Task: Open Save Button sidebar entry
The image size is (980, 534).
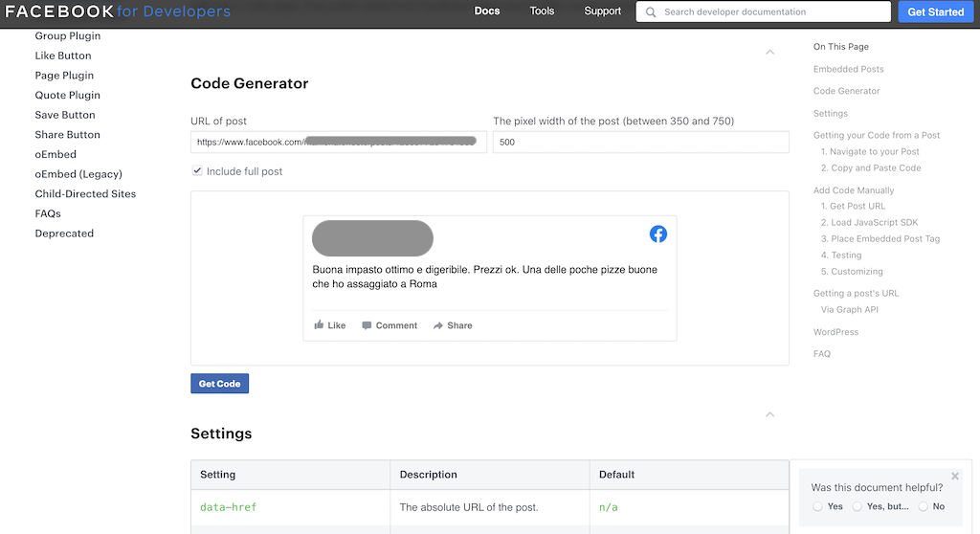Action: (65, 115)
